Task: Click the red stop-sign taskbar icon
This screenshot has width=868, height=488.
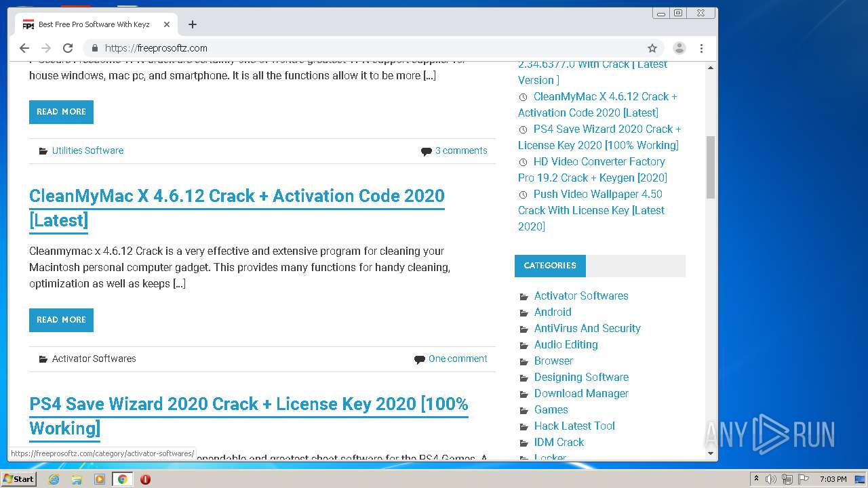Action: [145, 479]
